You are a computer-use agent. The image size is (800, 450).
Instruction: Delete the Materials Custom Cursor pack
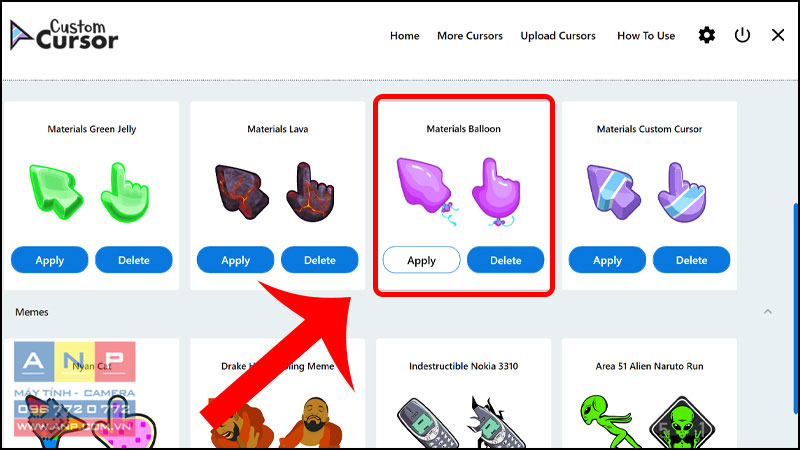coord(691,260)
